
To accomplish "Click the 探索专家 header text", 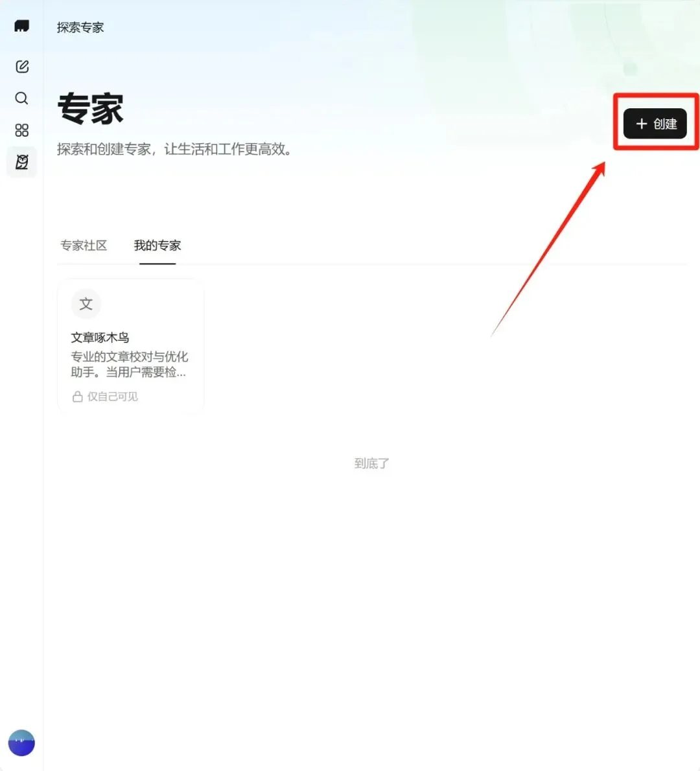I will click(x=80, y=27).
